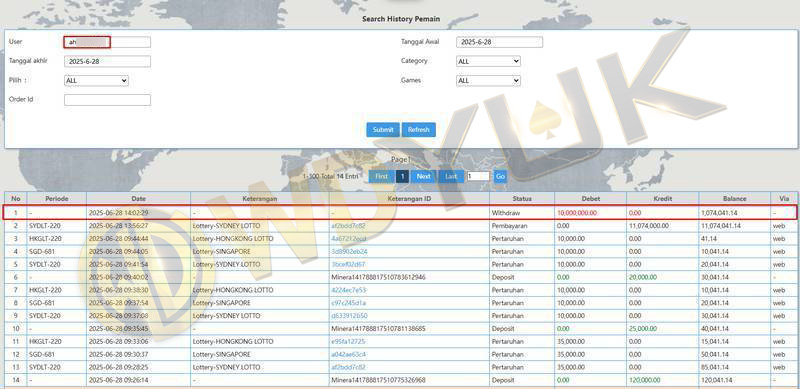Click the Order Id input field

[x=107, y=100]
